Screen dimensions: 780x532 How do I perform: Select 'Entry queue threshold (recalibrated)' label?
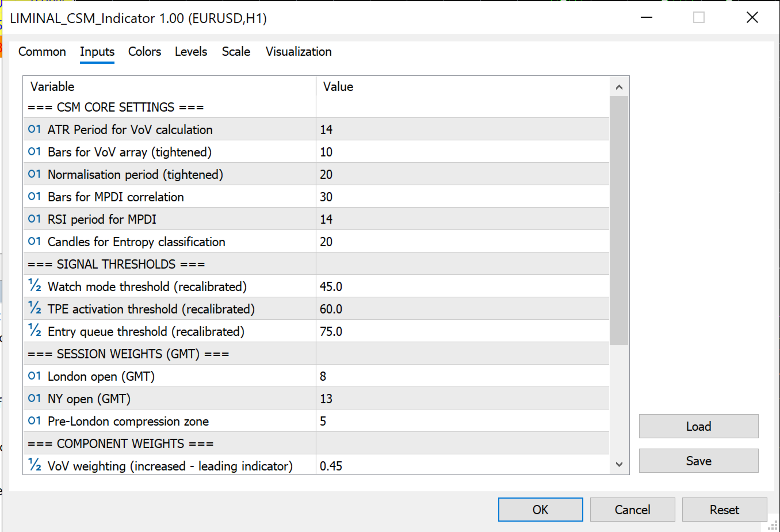[146, 331]
